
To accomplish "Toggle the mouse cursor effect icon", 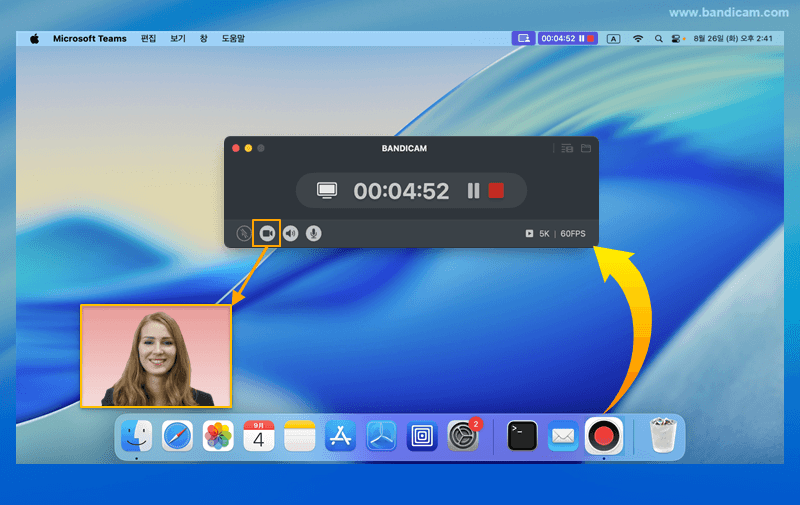I will coord(244,233).
